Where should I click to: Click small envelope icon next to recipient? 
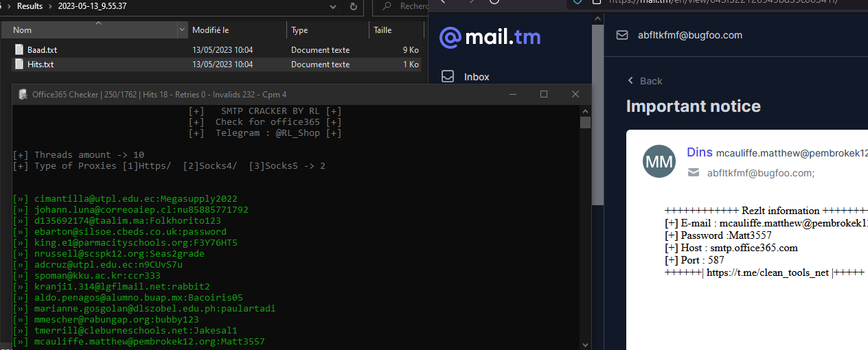tap(694, 173)
